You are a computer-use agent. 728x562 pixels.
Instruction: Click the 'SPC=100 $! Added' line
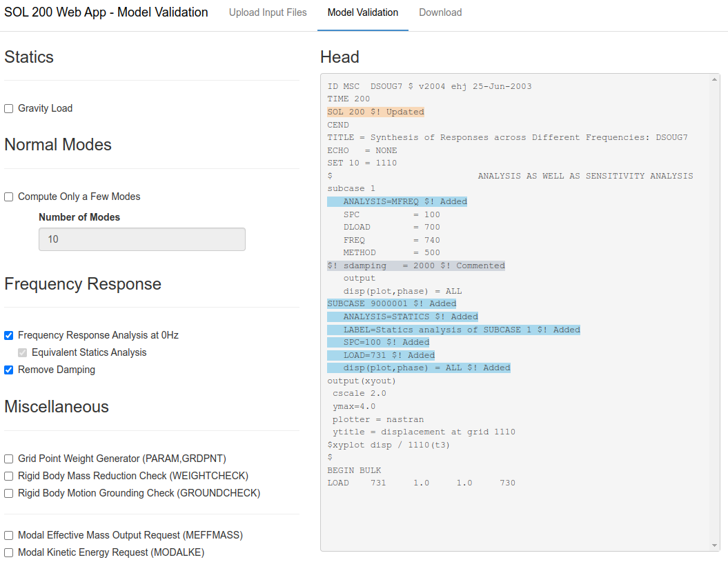pyautogui.click(x=378, y=342)
